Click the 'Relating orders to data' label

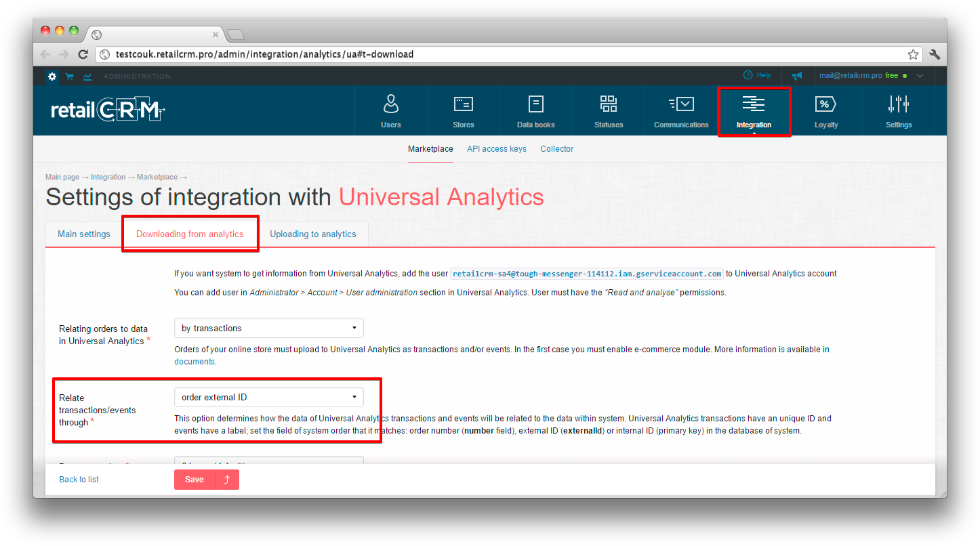105,335
